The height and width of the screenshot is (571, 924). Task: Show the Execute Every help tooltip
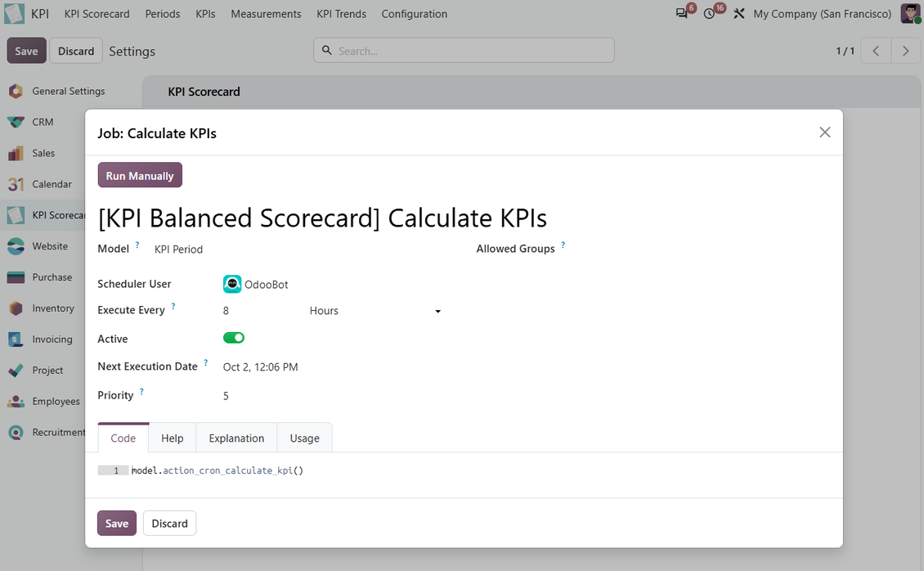173,306
